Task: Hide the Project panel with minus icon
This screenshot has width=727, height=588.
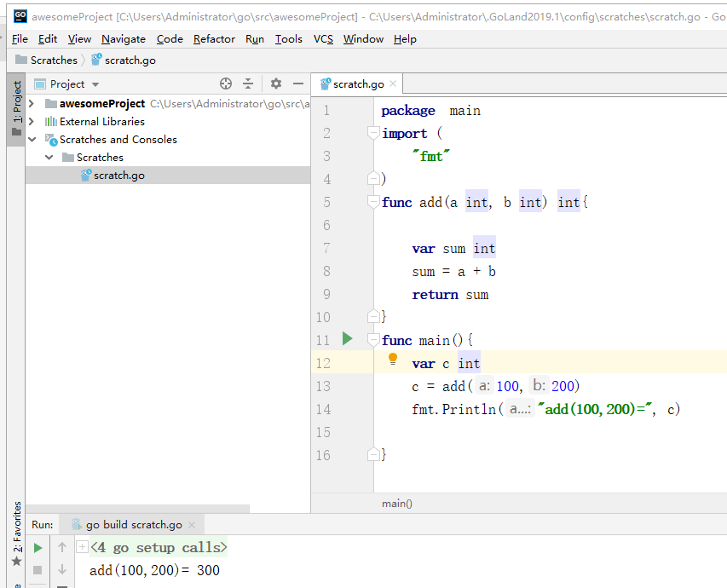Action: pos(298,84)
